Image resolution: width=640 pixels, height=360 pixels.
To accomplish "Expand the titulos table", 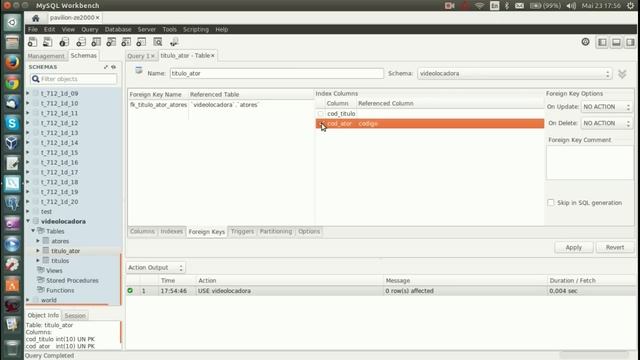I will (38, 260).
